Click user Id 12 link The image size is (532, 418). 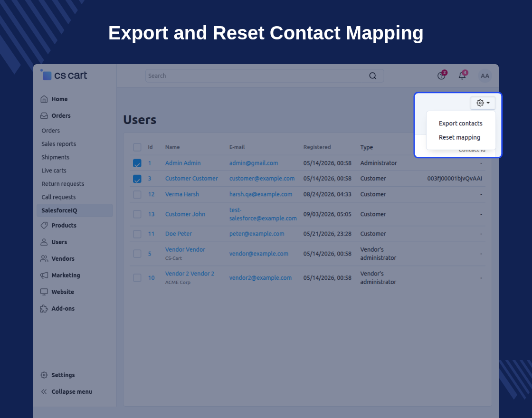point(152,194)
